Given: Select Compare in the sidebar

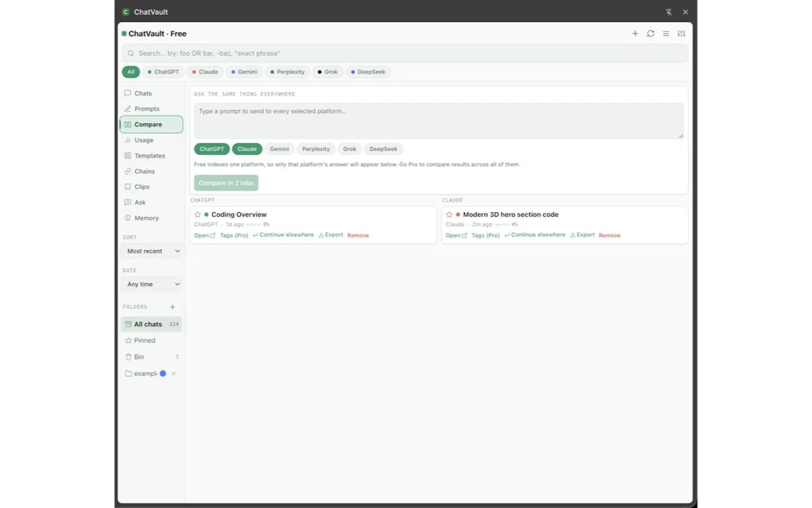Looking at the screenshot, I should 151,124.
